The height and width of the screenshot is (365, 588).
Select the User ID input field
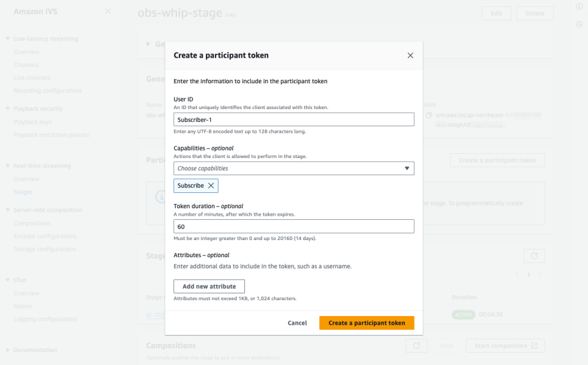coord(294,119)
